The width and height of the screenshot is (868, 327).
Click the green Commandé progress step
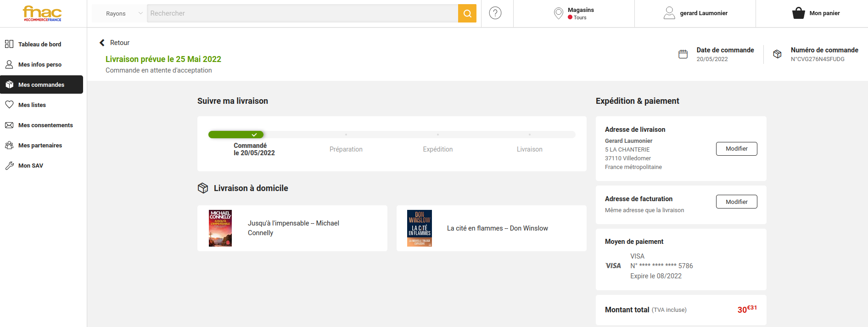236,135
